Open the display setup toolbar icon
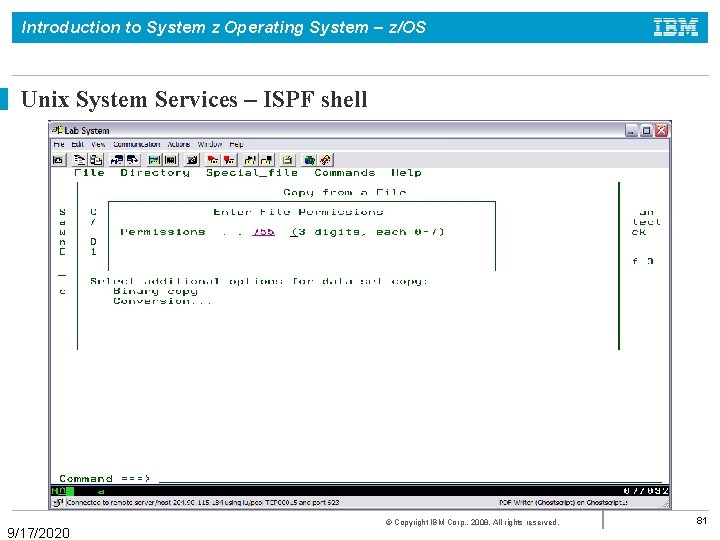Screen dimensions: 720x540 pyautogui.click(x=155, y=160)
